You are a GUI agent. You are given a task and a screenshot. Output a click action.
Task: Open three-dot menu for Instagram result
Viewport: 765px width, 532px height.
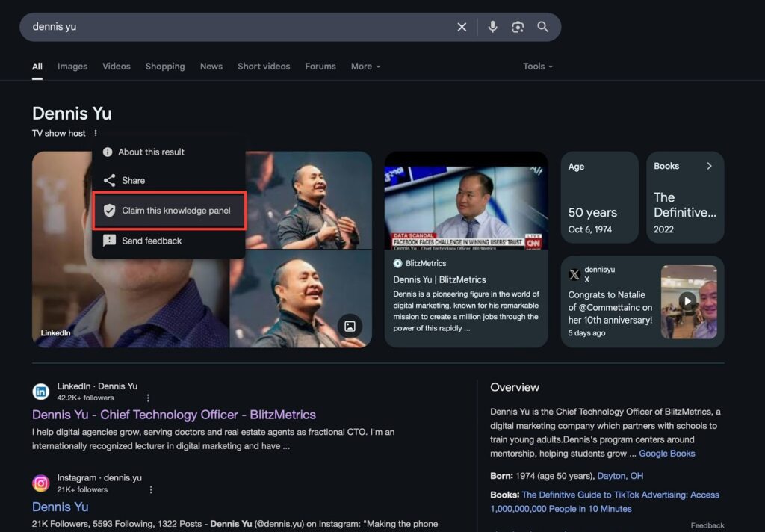[x=151, y=489]
